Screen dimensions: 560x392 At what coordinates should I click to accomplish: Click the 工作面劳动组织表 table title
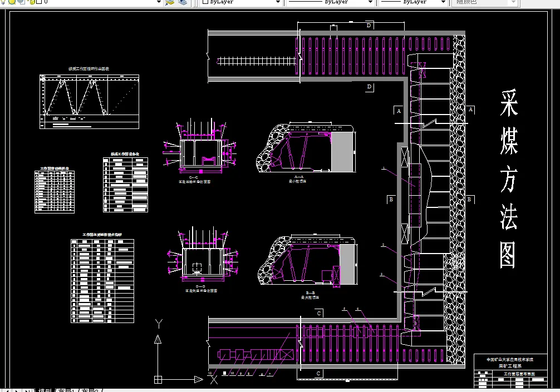(x=55, y=168)
